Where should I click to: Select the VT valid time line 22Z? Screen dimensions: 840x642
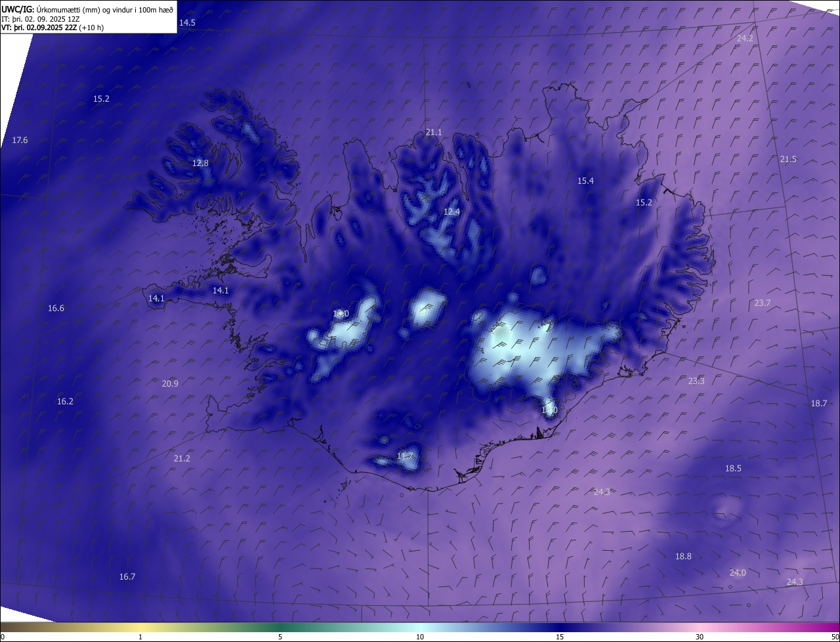click(52, 28)
